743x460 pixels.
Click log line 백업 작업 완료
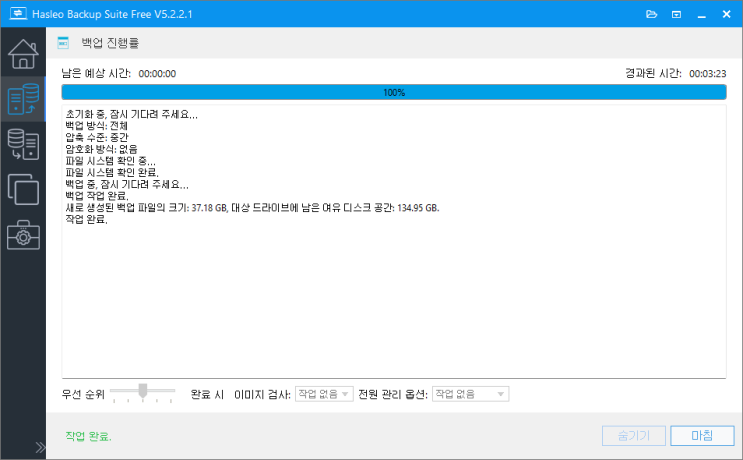click(x=97, y=196)
